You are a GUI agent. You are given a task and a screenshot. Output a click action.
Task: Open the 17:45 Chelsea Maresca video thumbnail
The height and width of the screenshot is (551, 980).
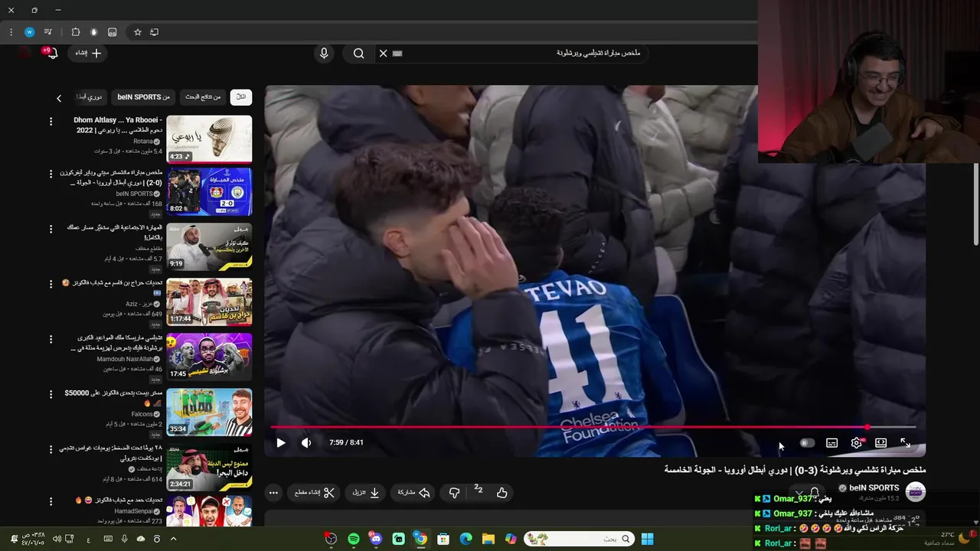pyautogui.click(x=209, y=357)
